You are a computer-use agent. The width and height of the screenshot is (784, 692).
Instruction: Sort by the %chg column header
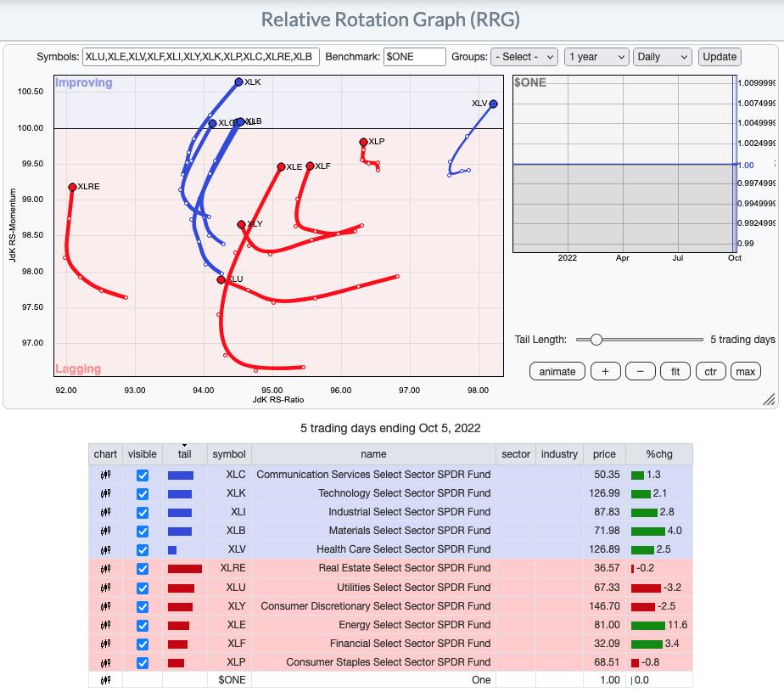pyautogui.click(x=659, y=454)
